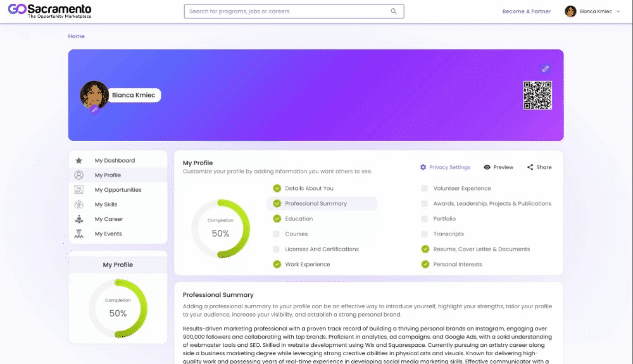
Task: Open the Education section link
Action: 299,219
